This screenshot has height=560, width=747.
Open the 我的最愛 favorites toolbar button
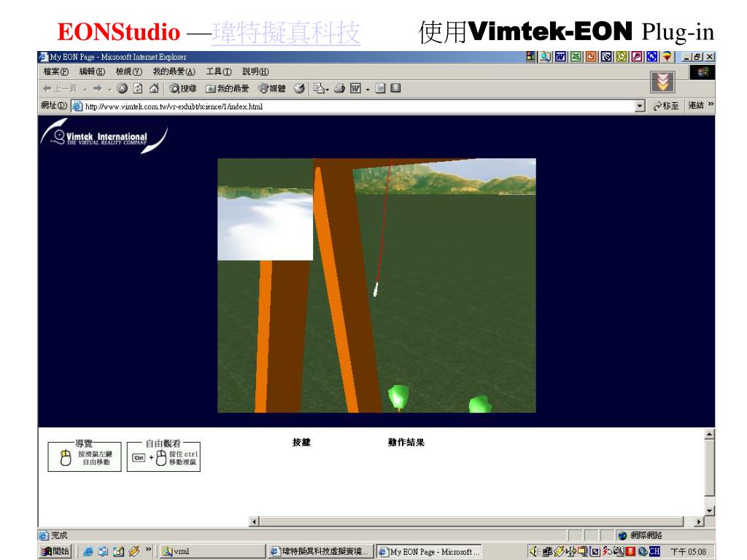pos(228,88)
